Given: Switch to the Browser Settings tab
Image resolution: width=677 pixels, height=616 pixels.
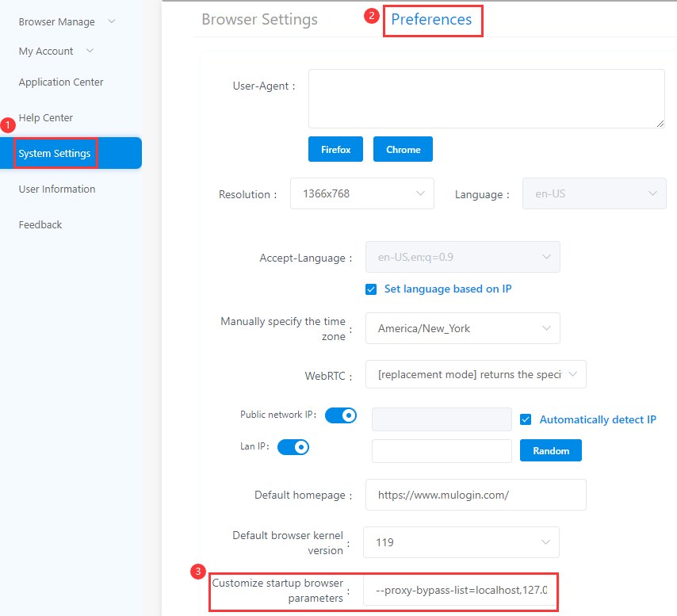Looking at the screenshot, I should coord(259,20).
